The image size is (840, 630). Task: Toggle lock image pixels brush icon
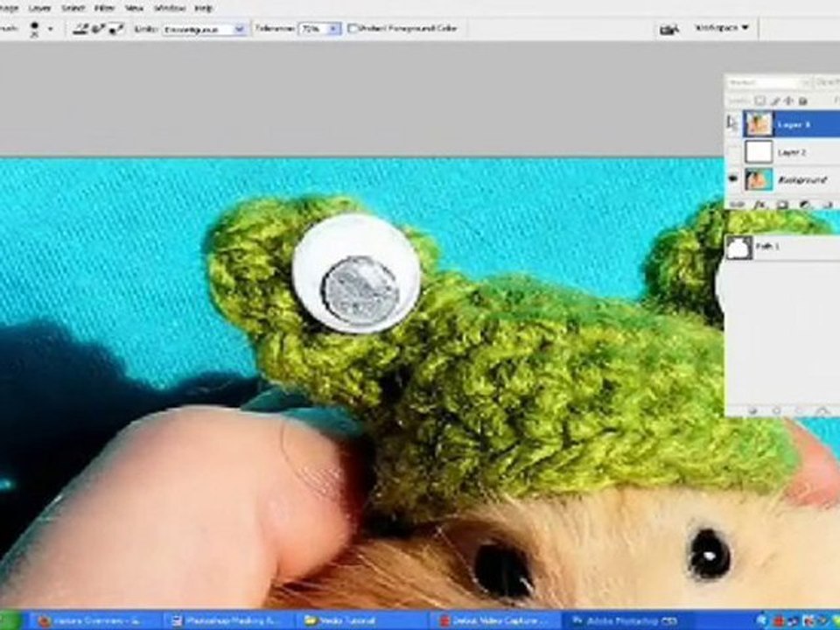coord(774,100)
